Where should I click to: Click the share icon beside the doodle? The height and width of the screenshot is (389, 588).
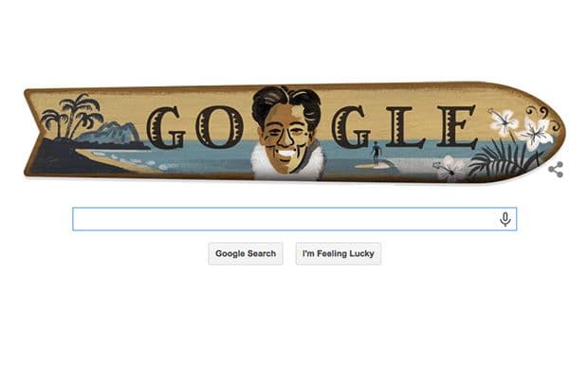pyautogui.click(x=556, y=170)
